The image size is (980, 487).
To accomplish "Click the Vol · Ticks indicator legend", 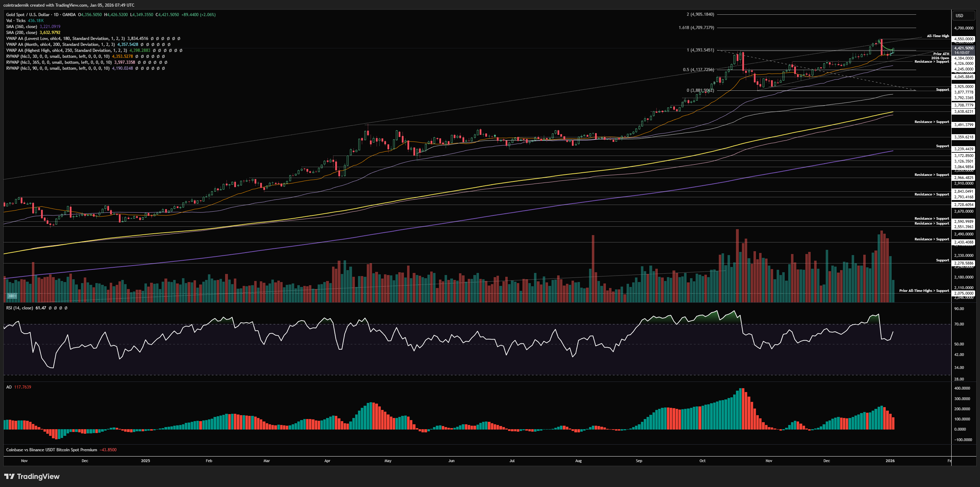I will [x=16, y=21].
